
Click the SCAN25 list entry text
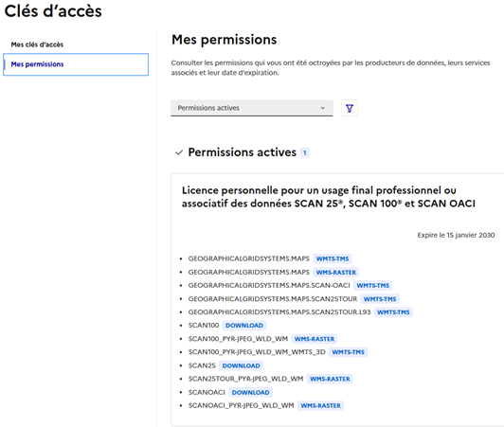tap(202, 365)
